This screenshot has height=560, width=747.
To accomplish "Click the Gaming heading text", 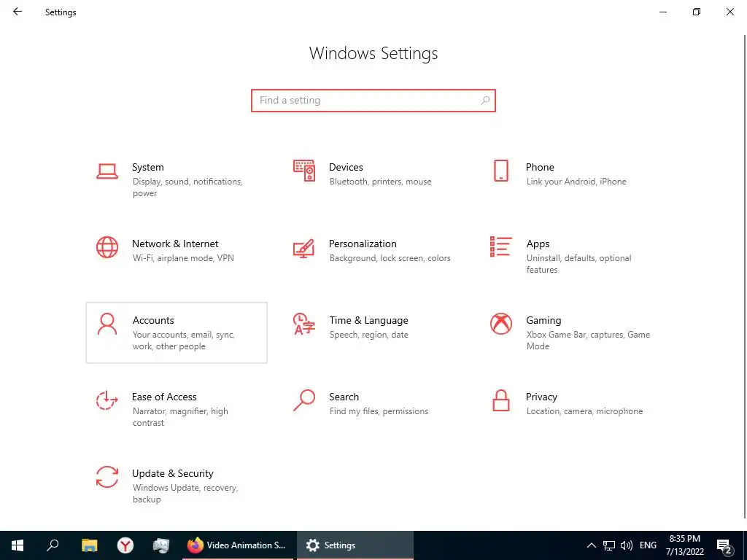I will point(543,321).
